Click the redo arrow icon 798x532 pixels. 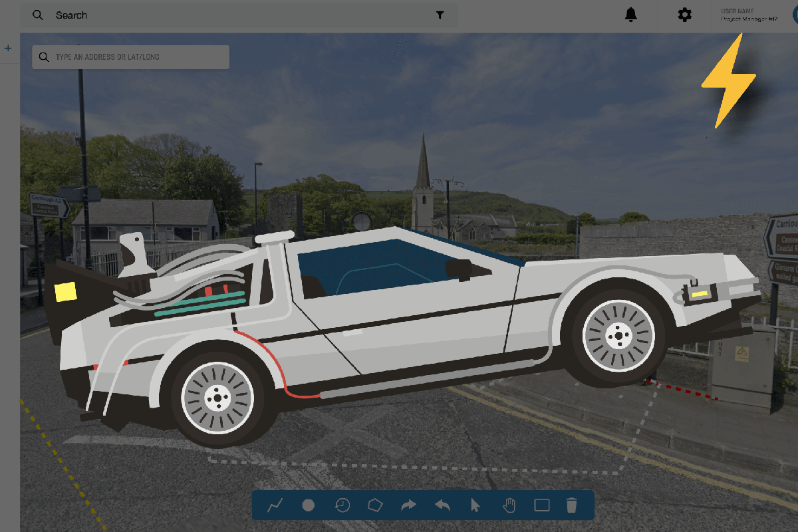point(408,505)
